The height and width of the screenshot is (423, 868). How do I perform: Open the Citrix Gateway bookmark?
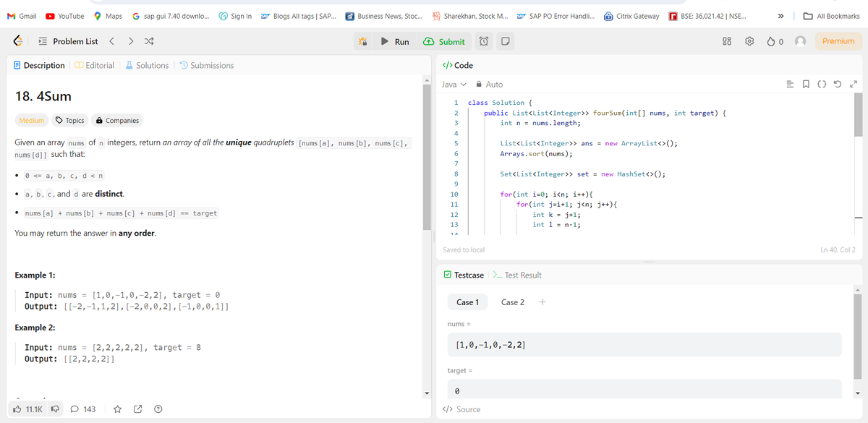631,15
